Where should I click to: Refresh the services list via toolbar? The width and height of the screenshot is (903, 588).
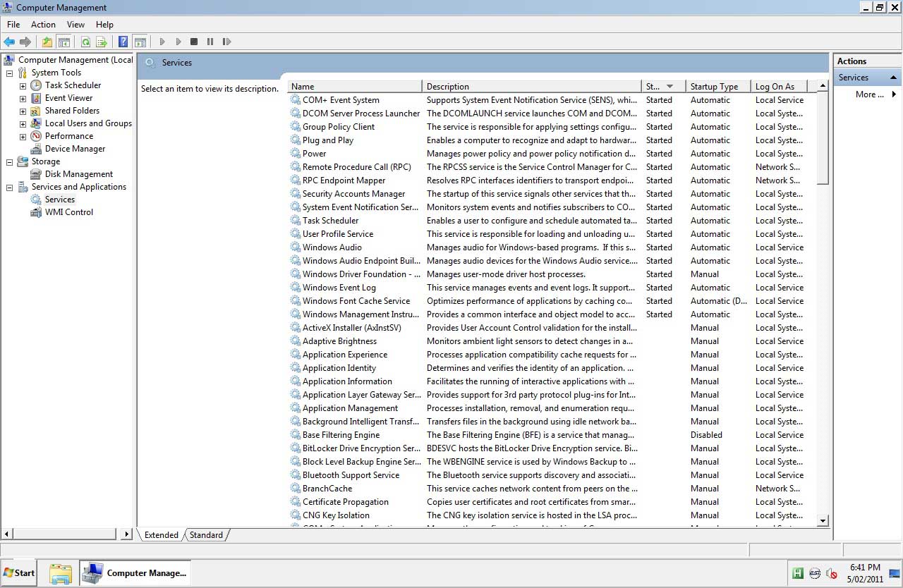pyautogui.click(x=85, y=42)
